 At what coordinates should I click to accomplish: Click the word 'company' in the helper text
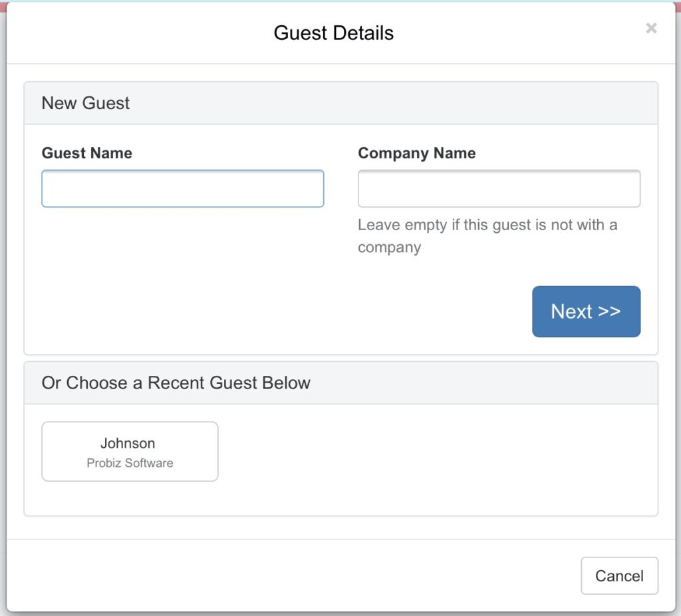[x=390, y=247]
